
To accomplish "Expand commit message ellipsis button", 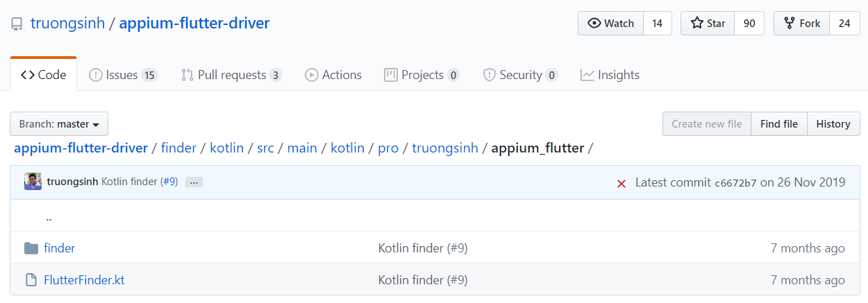I will tap(194, 182).
